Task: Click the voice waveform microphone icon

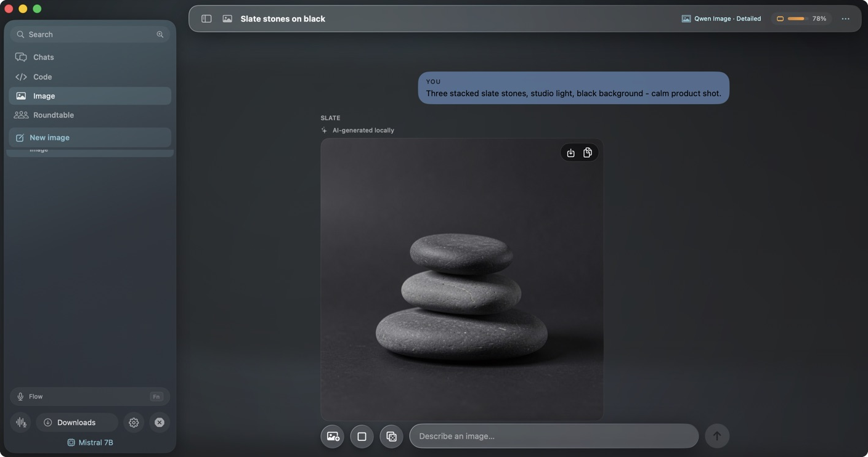Action: coord(21,423)
